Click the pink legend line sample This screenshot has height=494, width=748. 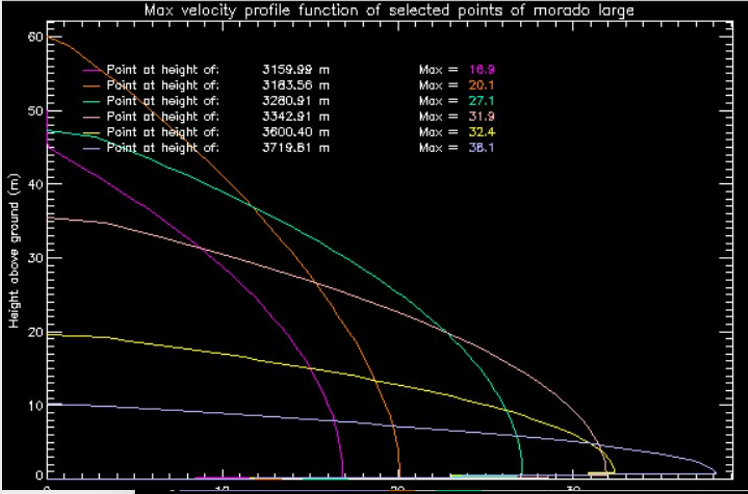point(94,116)
